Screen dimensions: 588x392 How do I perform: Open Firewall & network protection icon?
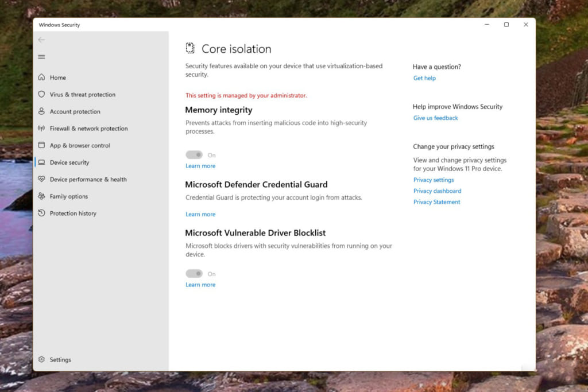41,129
